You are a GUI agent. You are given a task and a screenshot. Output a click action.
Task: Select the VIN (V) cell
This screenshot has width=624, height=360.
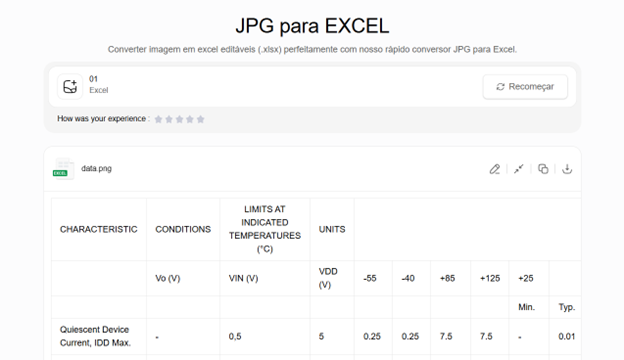pos(265,278)
